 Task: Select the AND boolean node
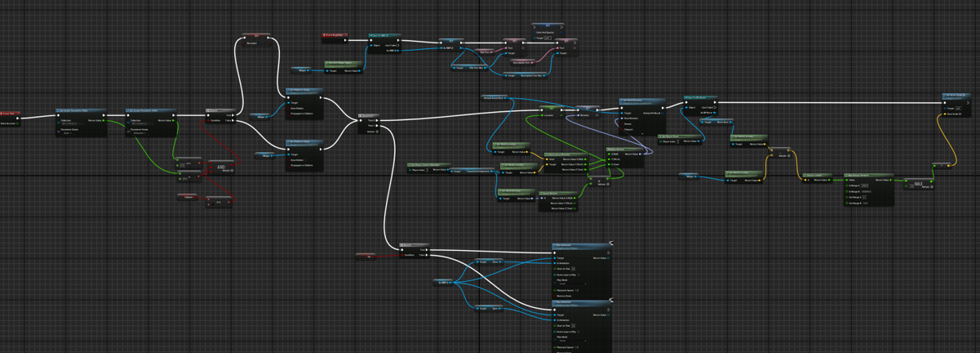[x=220, y=168]
